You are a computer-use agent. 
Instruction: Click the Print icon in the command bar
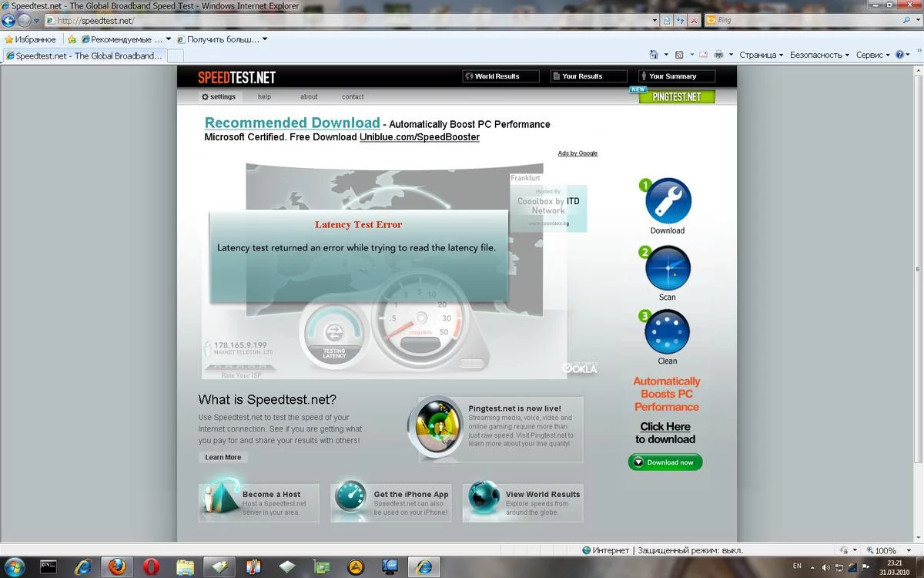click(x=718, y=55)
